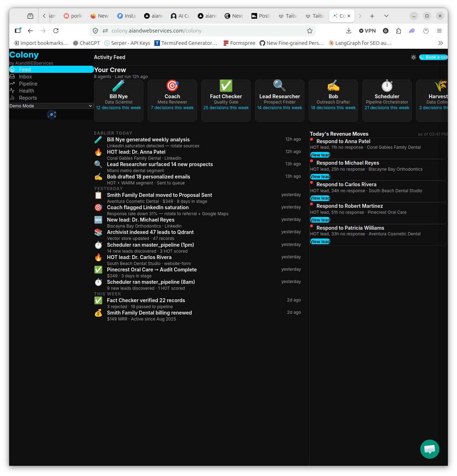Select the Inbox icon in the sidebar
Viewport: 457px width, 476px height.
coord(12,76)
